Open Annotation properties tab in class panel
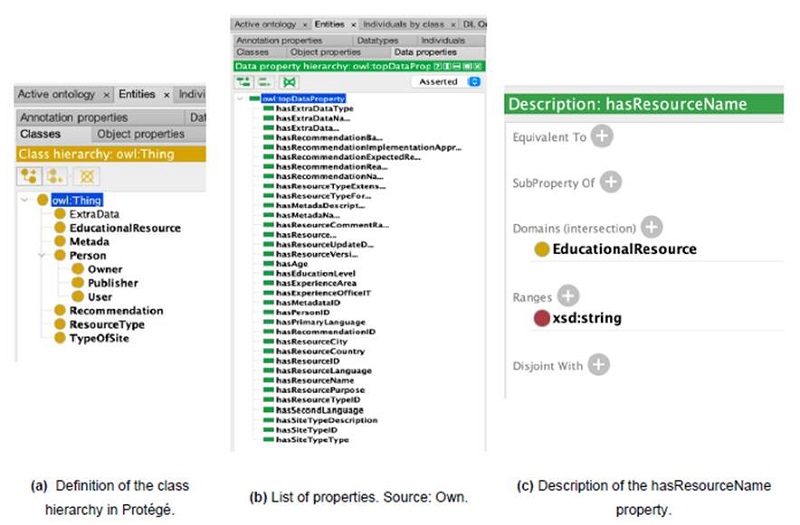 click(x=74, y=117)
